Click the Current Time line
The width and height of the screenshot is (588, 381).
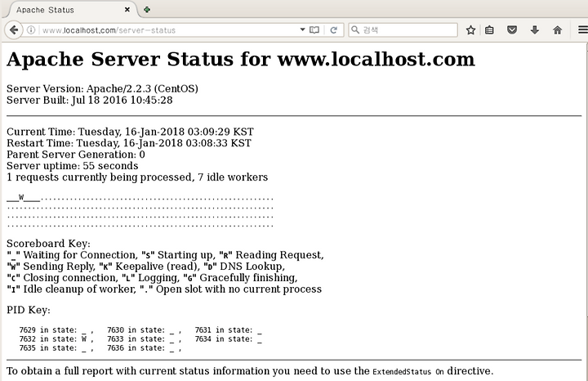(x=130, y=132)
